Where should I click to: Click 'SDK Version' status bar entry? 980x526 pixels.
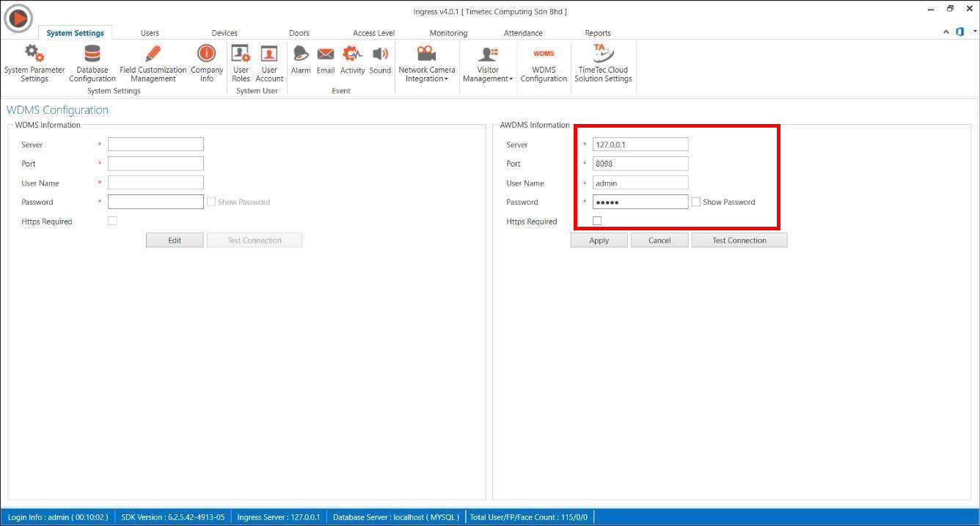click(173, 517)
